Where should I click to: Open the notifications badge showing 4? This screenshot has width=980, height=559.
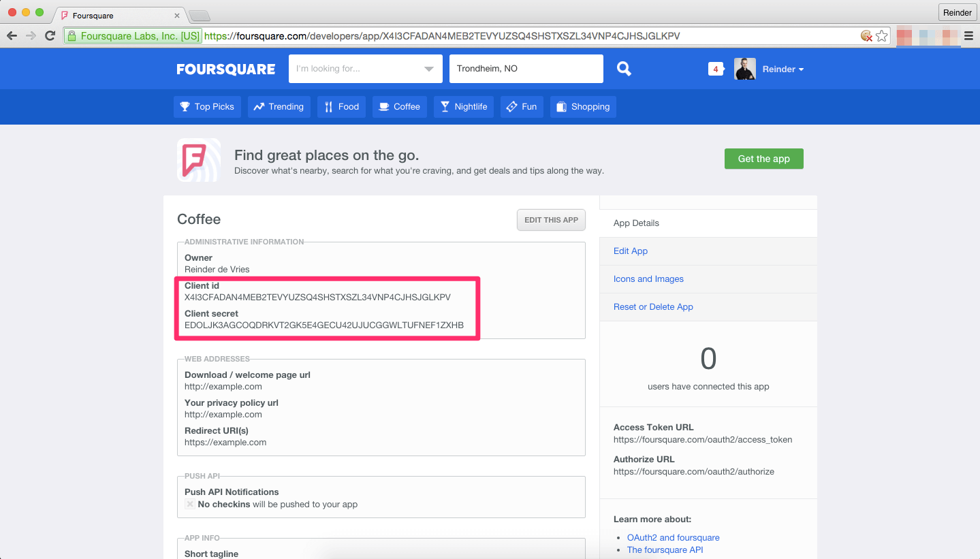[x=715, y=69]
